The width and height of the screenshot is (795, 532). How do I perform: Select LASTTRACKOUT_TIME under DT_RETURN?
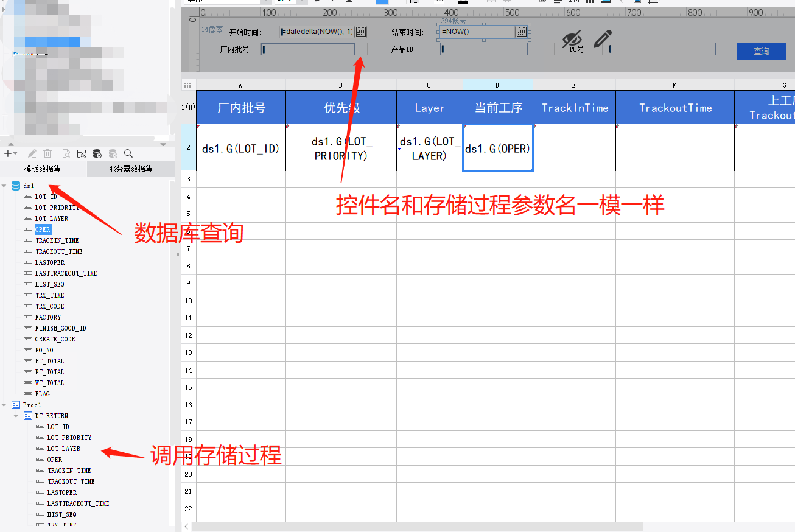click(78, 503)
